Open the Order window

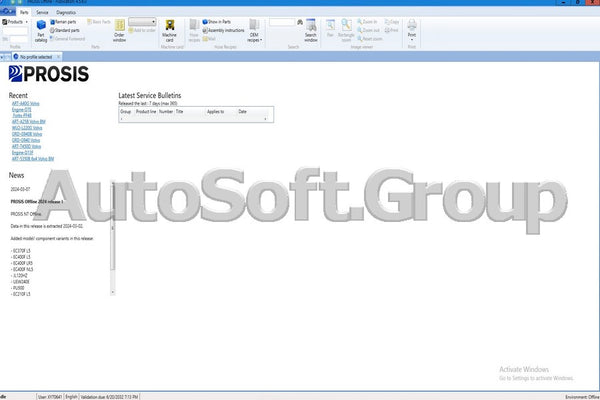click(x=119, y=31)
